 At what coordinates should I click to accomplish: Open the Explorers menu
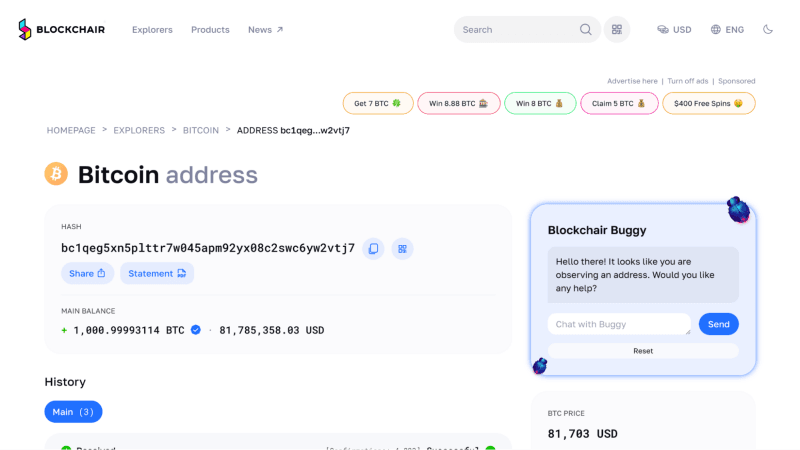pyautogui.click(x=152, y=30)
